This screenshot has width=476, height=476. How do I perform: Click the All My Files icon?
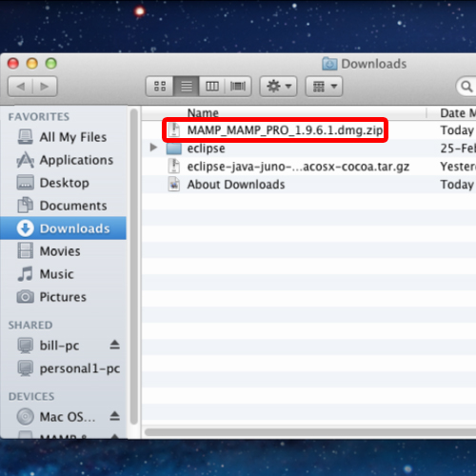point(25,137)
